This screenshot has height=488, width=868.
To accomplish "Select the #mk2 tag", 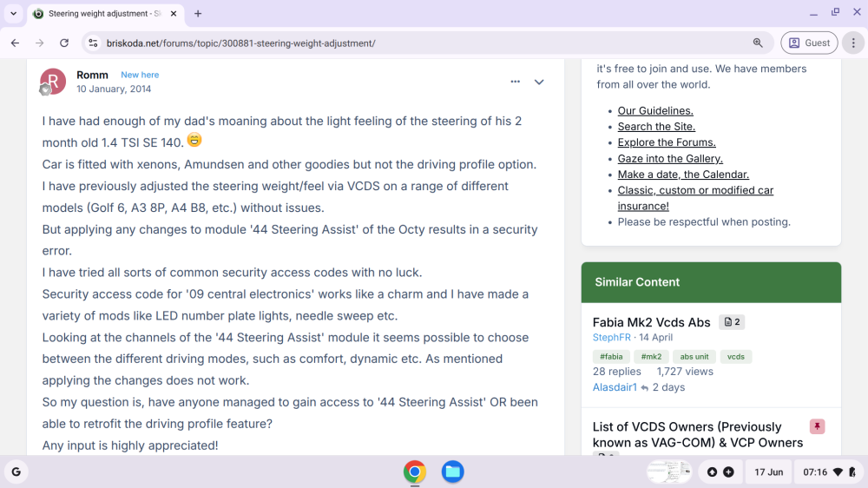I will tap(651, 357).
